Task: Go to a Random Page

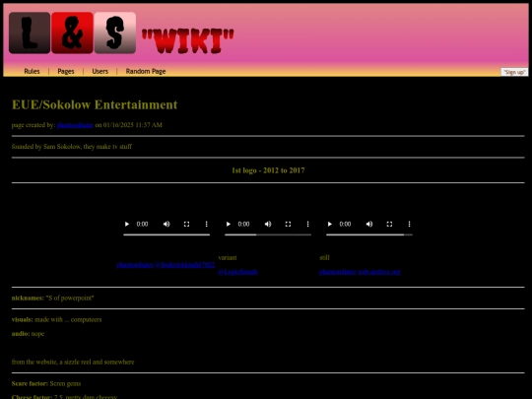Action: tap(146, 71)
